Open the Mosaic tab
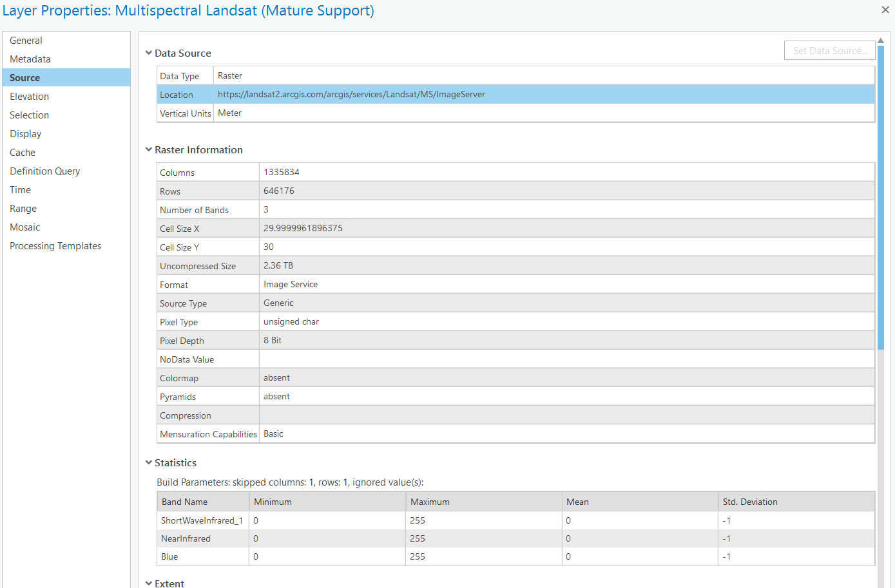 tap(25, 227)
